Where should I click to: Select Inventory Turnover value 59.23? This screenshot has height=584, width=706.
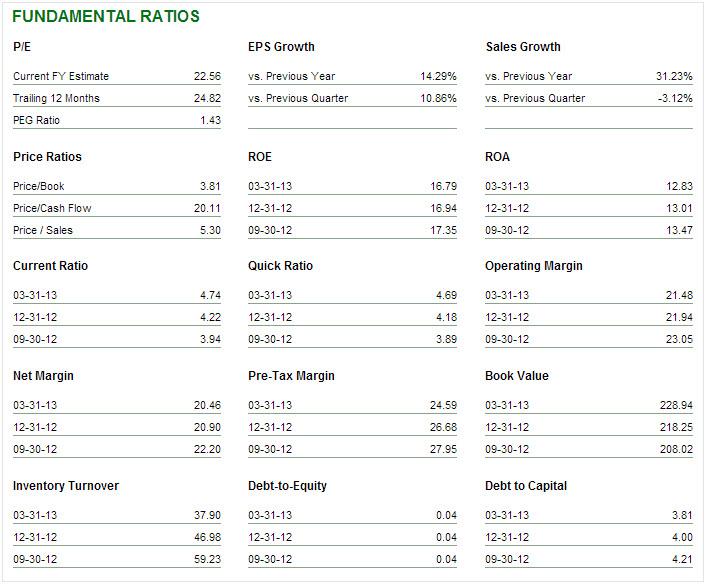(208, 559)
